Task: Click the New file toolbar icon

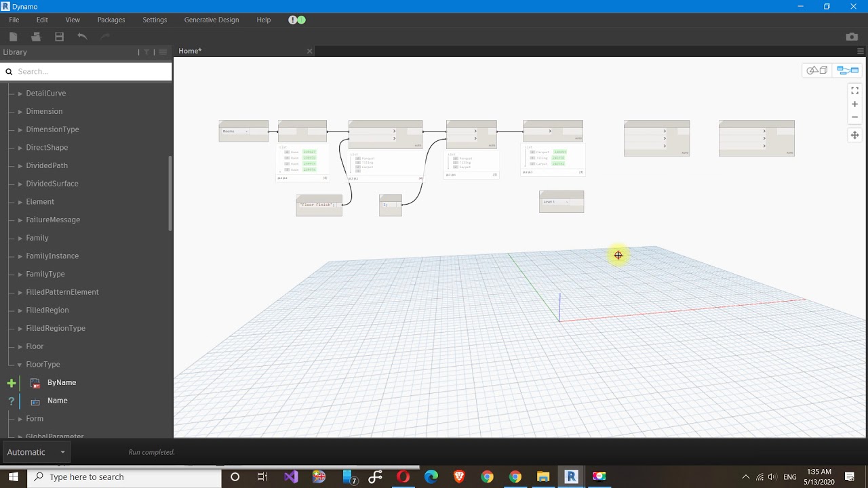Action: point(14,37)
